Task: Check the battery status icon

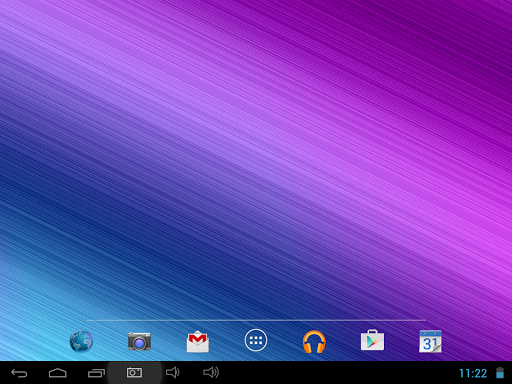Action: coord(500,373)
